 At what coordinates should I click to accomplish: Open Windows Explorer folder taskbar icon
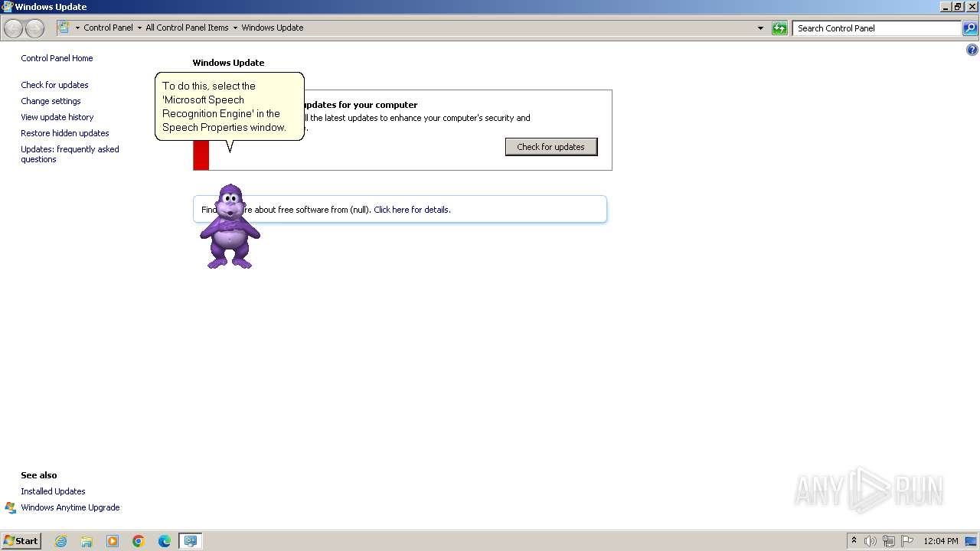coord(87,541)
